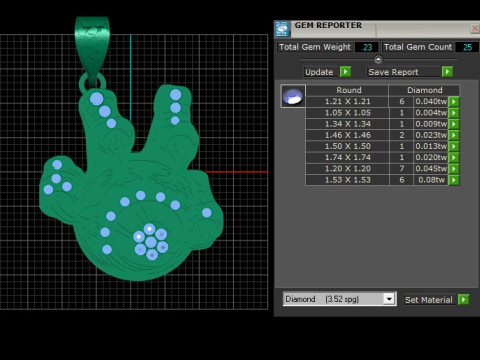
Task: Click the Set Material green arrow
Action: 463,299
